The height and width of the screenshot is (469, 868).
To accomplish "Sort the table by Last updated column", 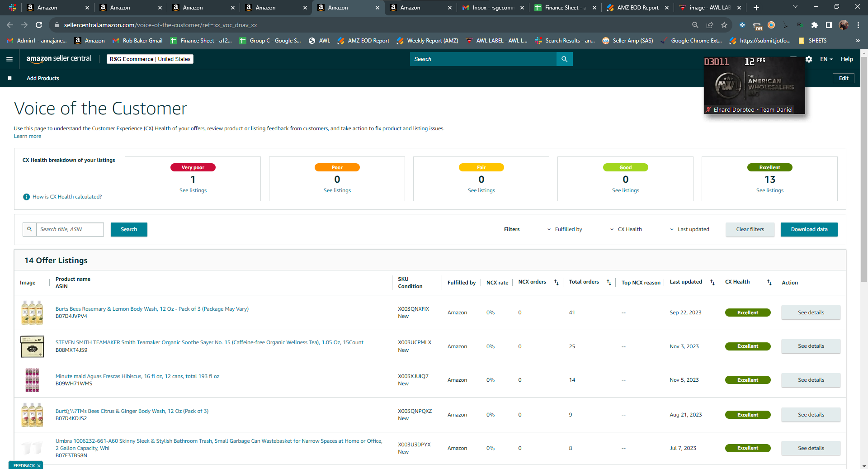I will click(x=712, y=282).
